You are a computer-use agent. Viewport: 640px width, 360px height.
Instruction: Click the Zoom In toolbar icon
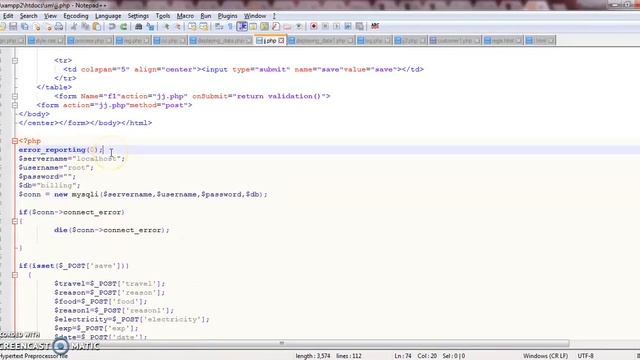pyautogui.click(x=166, y=27)
